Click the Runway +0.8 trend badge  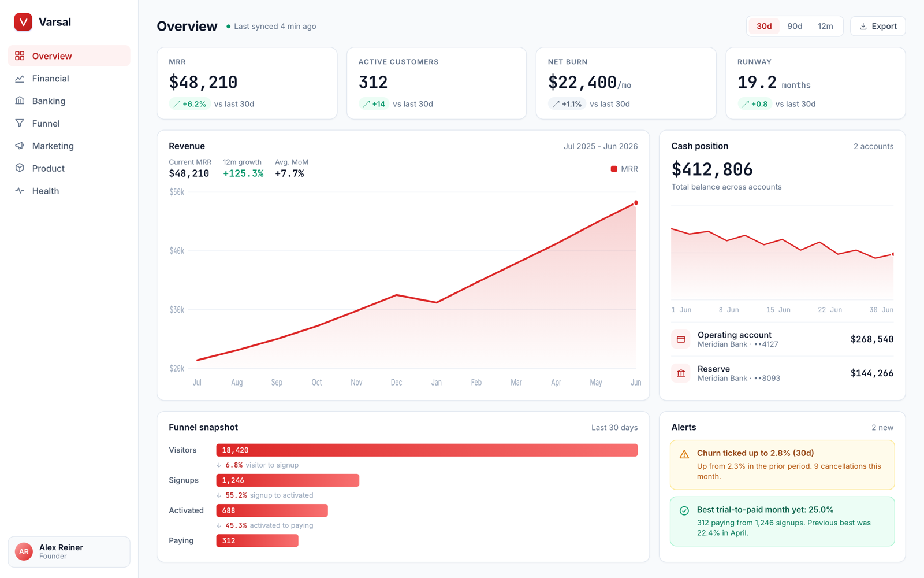point(755,104)
